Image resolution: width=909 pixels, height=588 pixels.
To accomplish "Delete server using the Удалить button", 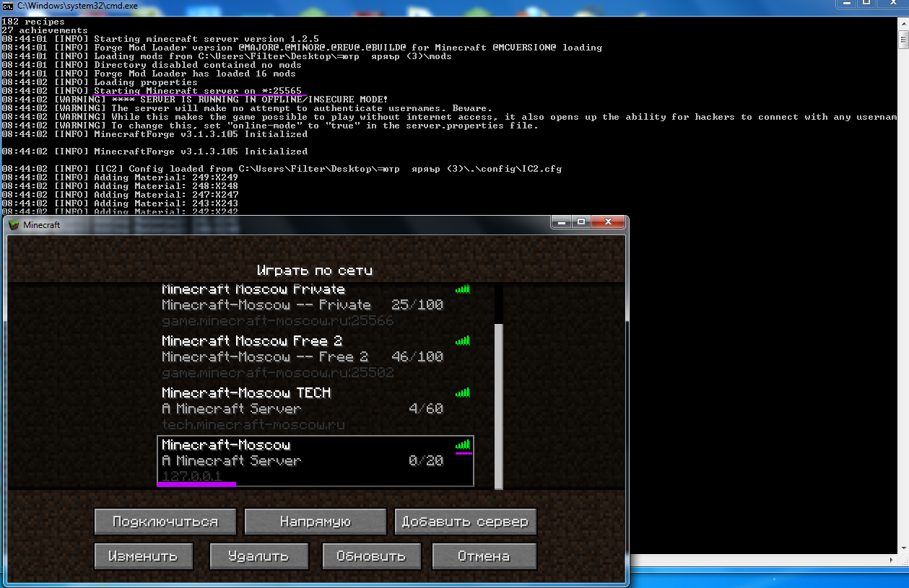I will tap(258, 556).
